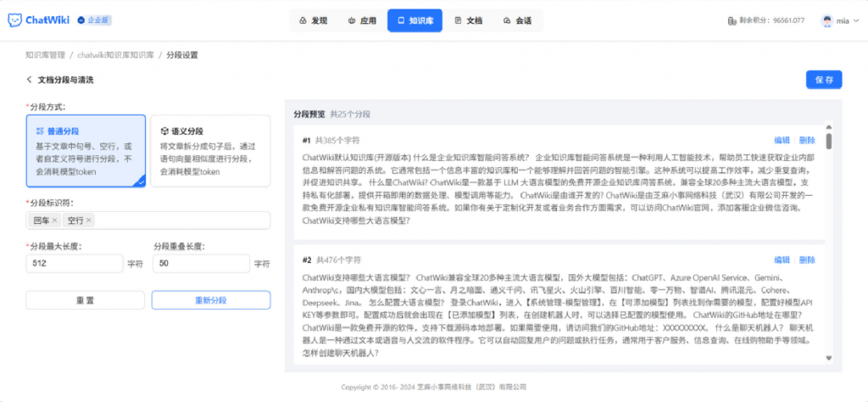This screenshot has height=402, width=868.
Task: Click the 企业版 badge
Action: click(95, 20)
